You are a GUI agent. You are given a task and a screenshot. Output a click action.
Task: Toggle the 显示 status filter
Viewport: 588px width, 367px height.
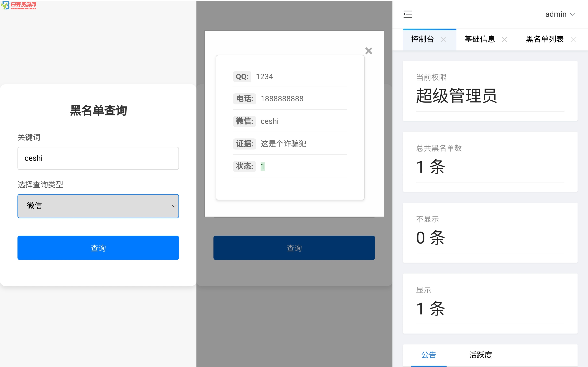[491, 300]
